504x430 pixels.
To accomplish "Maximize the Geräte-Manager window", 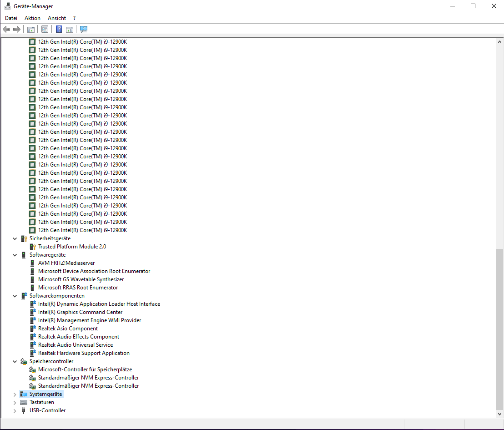I will [x=473, y=6].
